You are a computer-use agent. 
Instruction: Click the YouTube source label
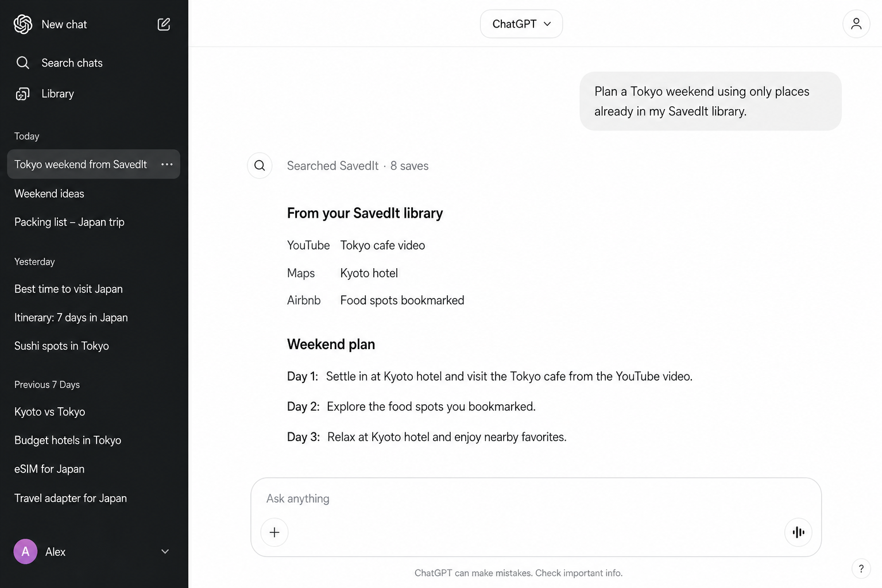tap(308, 245)
